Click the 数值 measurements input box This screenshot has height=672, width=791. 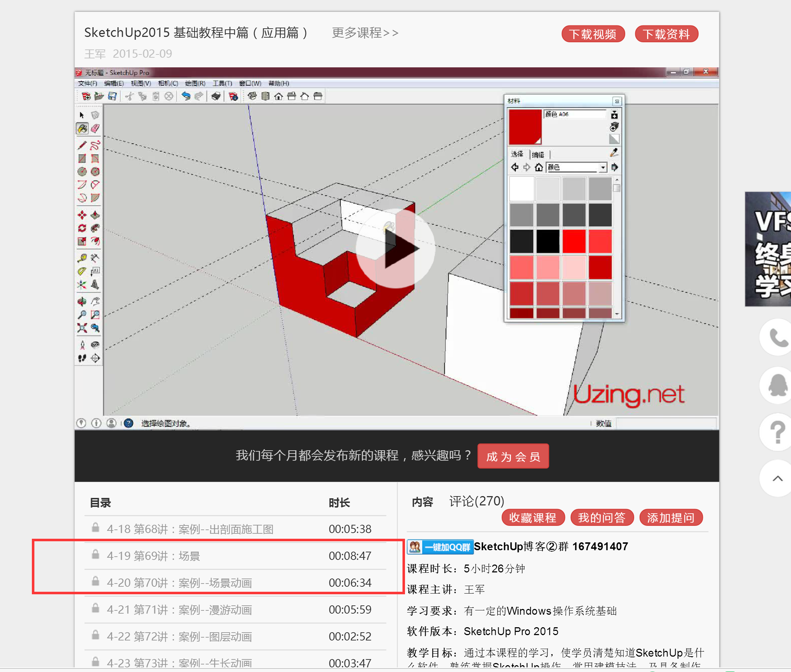666,423
